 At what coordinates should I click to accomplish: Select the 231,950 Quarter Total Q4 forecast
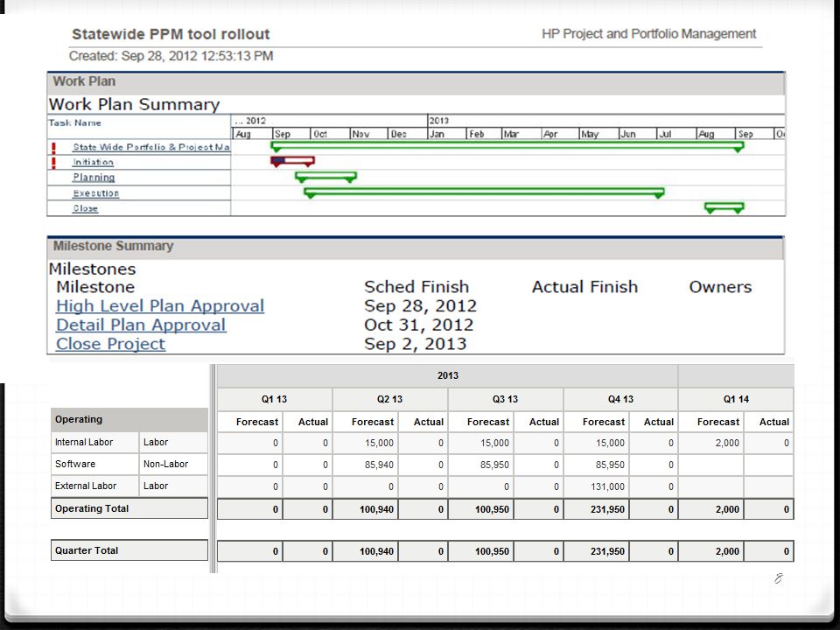(x=596, y=551)
